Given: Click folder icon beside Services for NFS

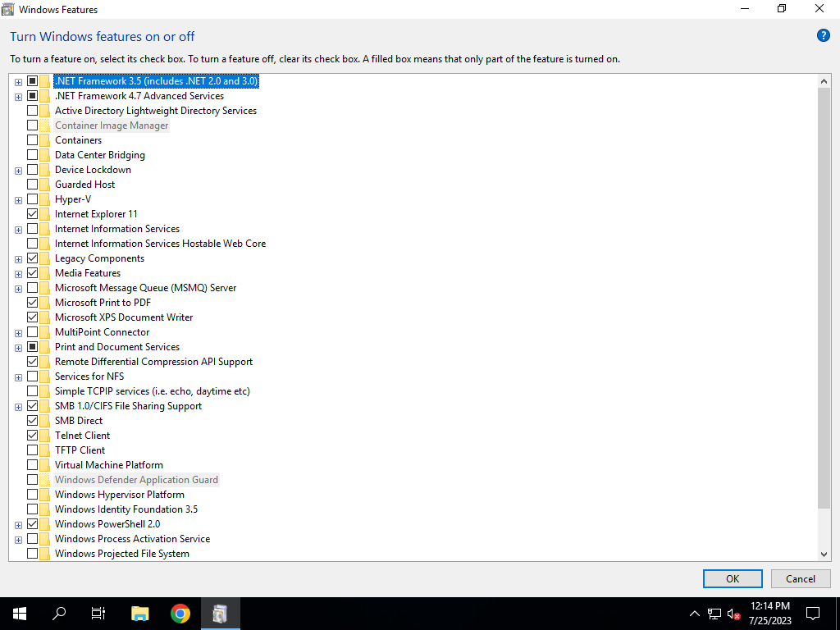Looking at the screenshot, I should pos(45,377).
